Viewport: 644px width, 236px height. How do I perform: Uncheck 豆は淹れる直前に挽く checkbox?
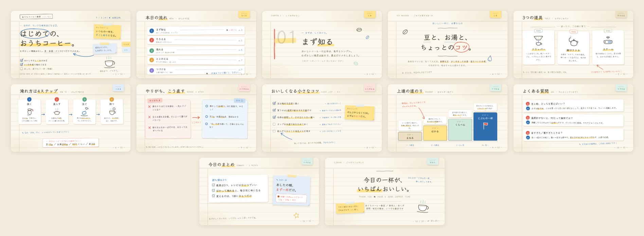coord(274,103)
